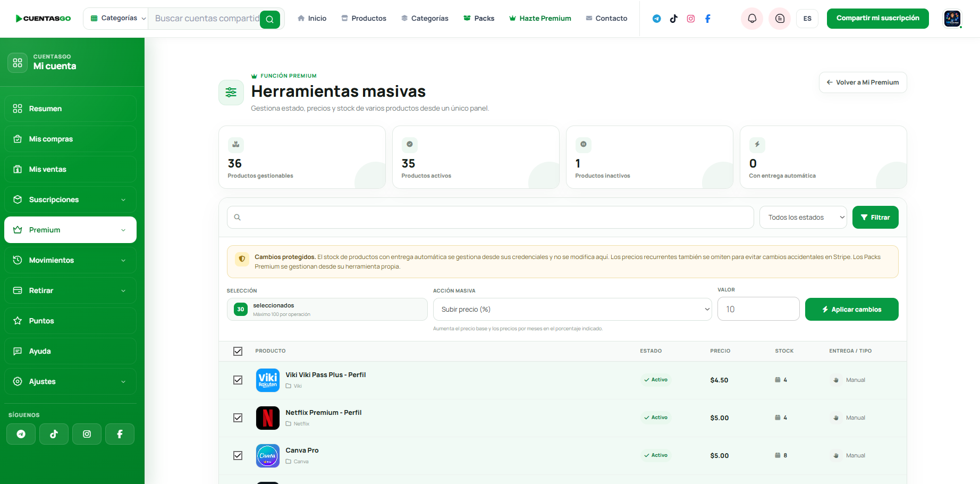Open Productos in the top menu
The width and height of the screenshot is (980, 484).
[x=364, y=19]
